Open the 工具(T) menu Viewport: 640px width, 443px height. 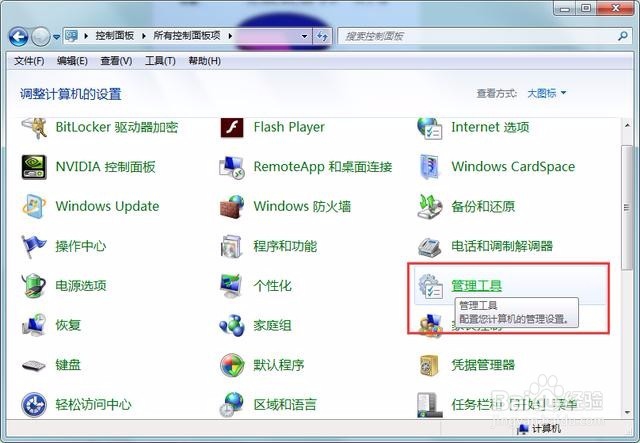(x=160, y=61)
